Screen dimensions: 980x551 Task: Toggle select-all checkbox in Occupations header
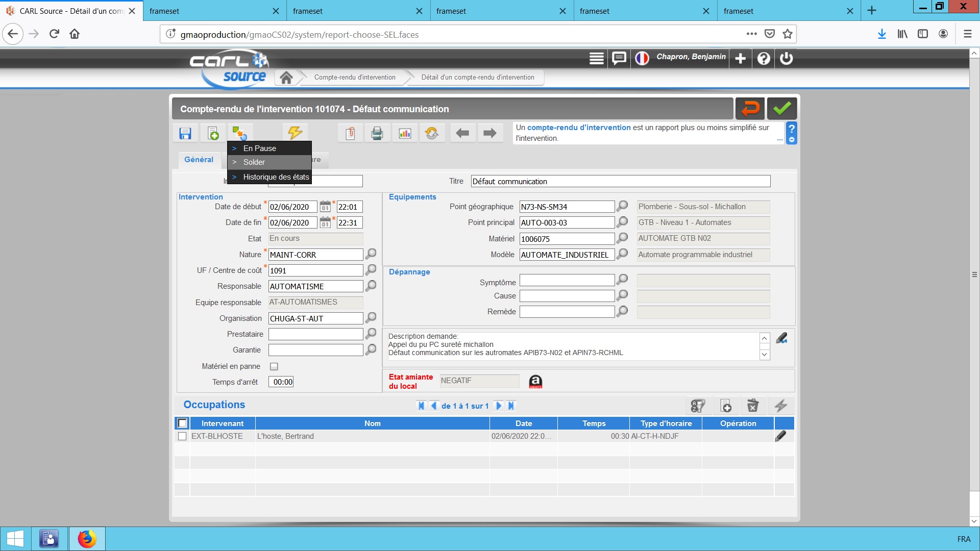pos(182,423)
